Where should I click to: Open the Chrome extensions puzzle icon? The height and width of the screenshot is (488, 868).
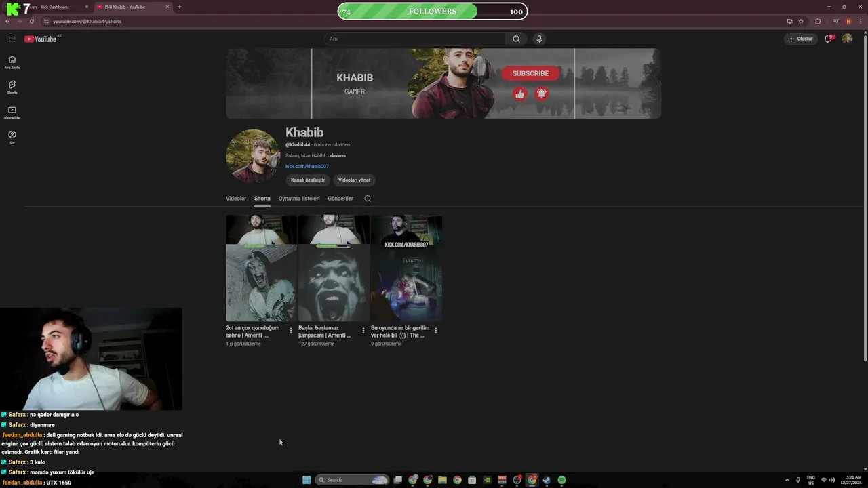[x=818, y=21]
